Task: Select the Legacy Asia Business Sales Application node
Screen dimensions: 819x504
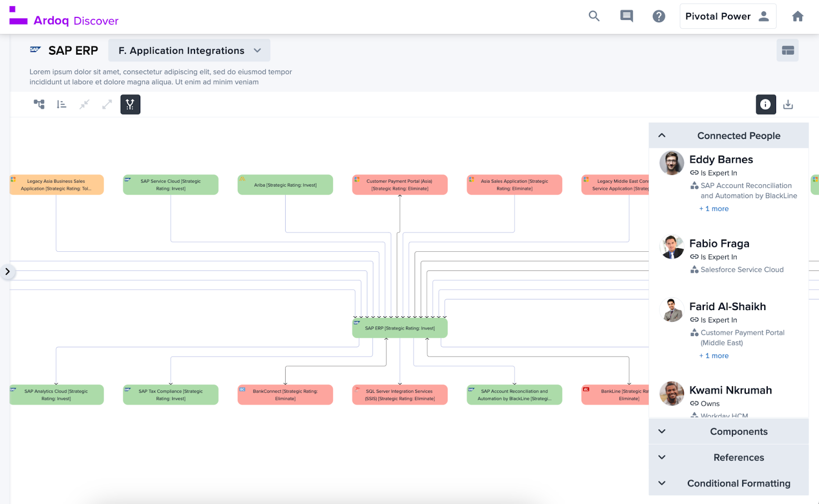Action: (56, 185)
